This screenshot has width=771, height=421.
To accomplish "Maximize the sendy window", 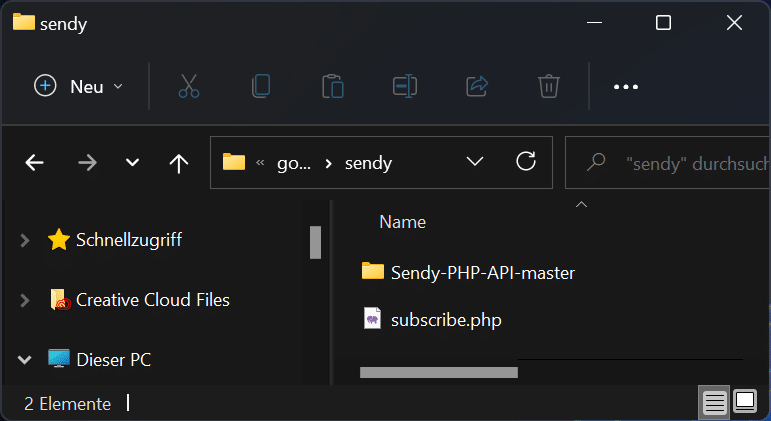I will pos(663,23).
